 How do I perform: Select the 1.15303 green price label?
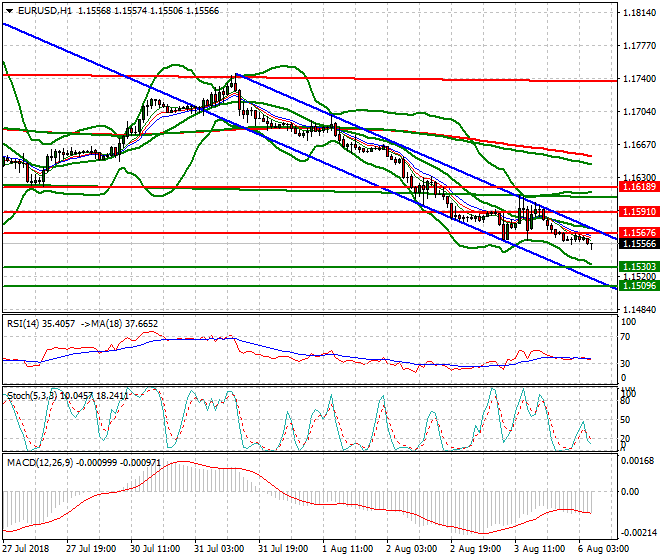pyautogui.click(x=638, y=267)
